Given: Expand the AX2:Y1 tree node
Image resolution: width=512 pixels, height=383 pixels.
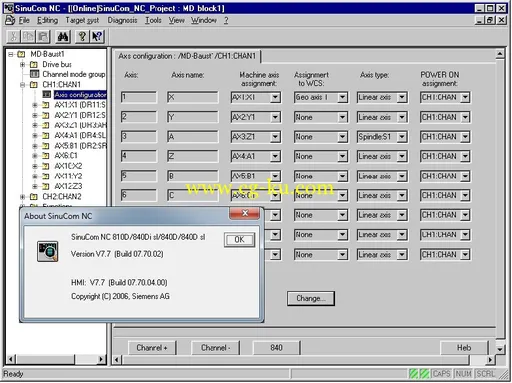Looking at the screenshot, I should click(x=35, y=115).
